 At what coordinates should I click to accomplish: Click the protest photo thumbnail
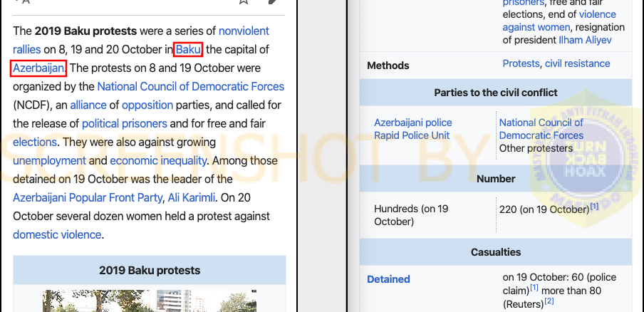tap(150, 301)
